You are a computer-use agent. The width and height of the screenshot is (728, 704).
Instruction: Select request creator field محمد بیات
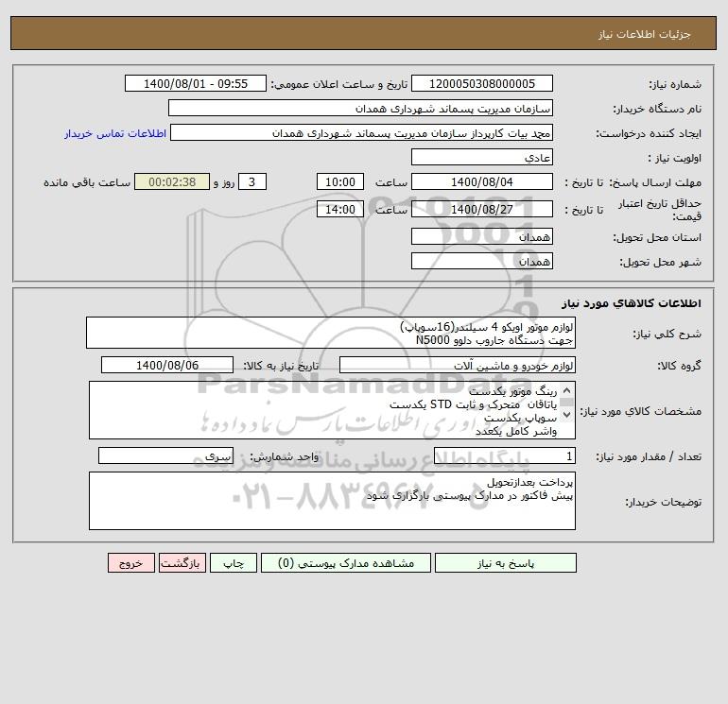pyautogui.click(x=362, y=132)
